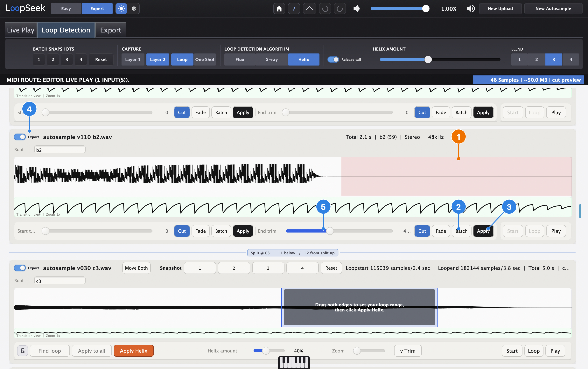This screenshot has height=369, width=588.
Task: Click Play in autosample v030 c3.wav row
Action: pyautogui.click(x=555, y=351)
